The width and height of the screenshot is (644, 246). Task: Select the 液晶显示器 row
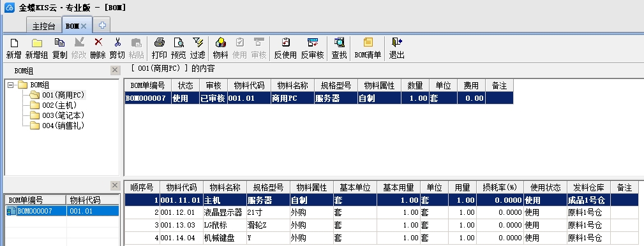(382, 212)
